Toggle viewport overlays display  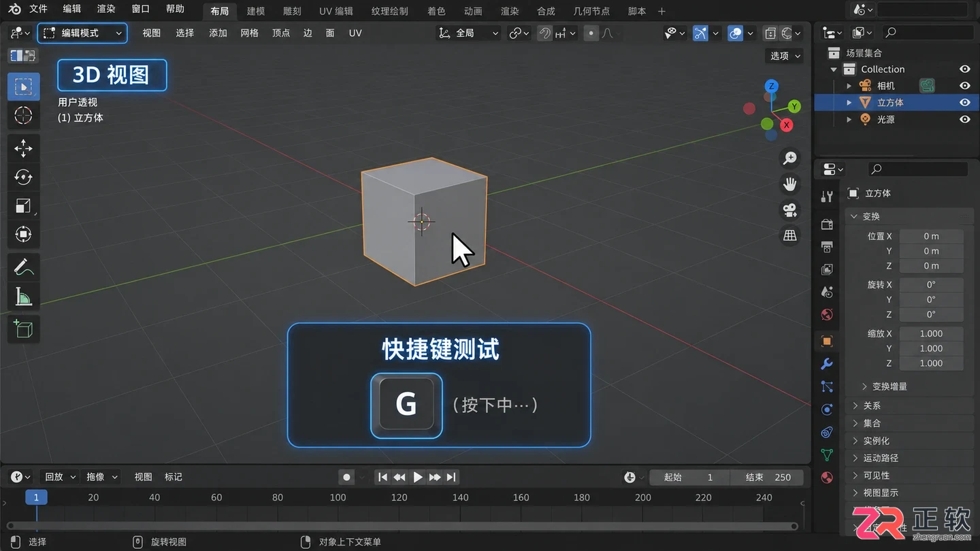click(x=735, y=33)
